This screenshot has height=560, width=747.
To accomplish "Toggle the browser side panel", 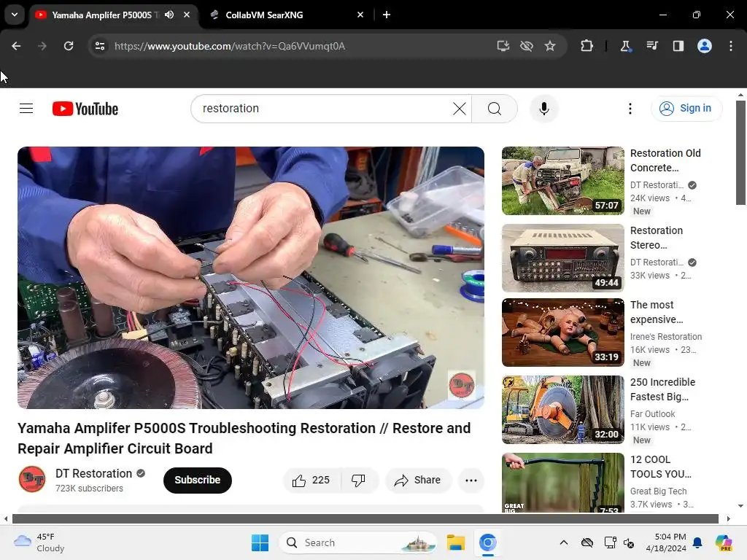I will tap(678, 46).
